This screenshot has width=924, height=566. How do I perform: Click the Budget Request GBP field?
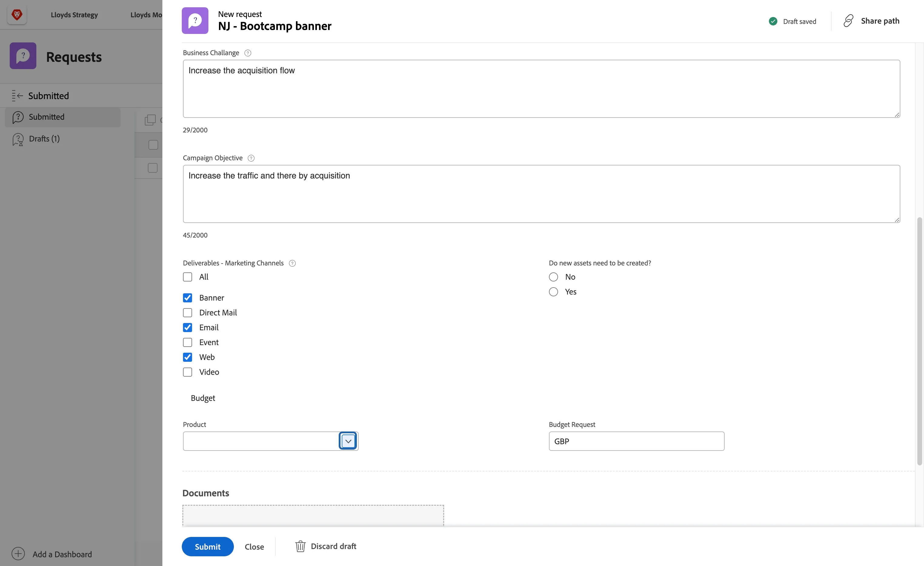pos(636,441)
